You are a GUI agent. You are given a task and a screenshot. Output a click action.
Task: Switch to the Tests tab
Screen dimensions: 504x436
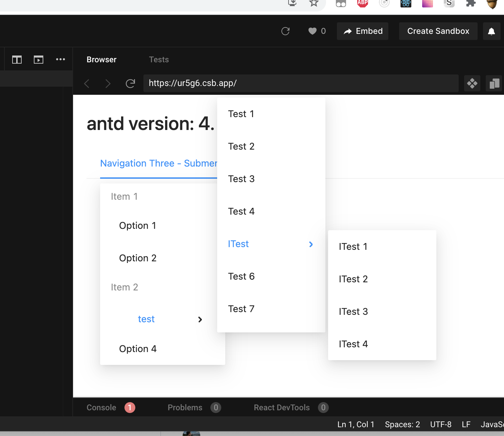click(159, 59)
